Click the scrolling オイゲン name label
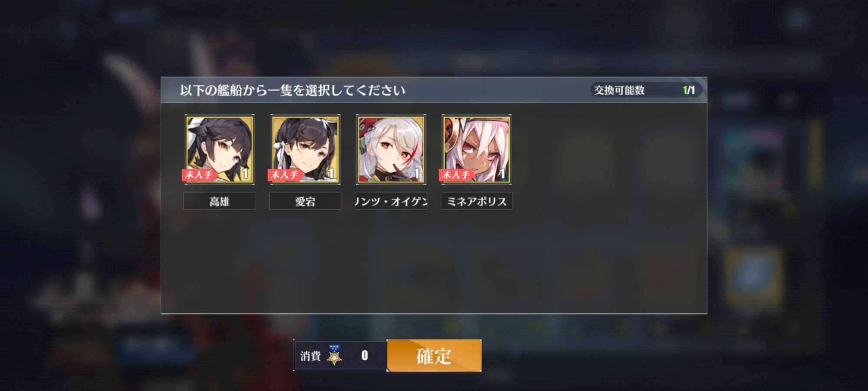 click(391, 201)
